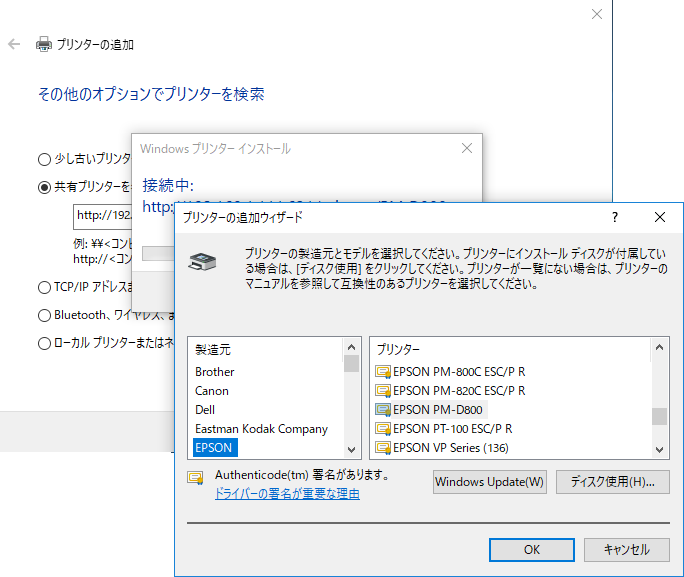The width and height of the screenshot is (684, 577).
Task: Click manufacturer list scroll-down arrow
Action: [x=352, y=449]
